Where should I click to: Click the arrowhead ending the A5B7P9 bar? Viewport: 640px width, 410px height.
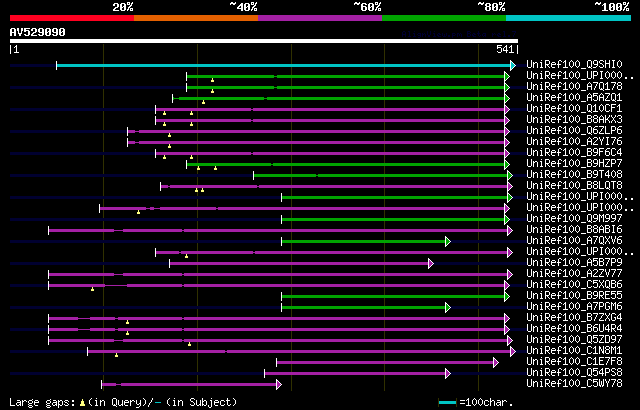coord(431,264)
